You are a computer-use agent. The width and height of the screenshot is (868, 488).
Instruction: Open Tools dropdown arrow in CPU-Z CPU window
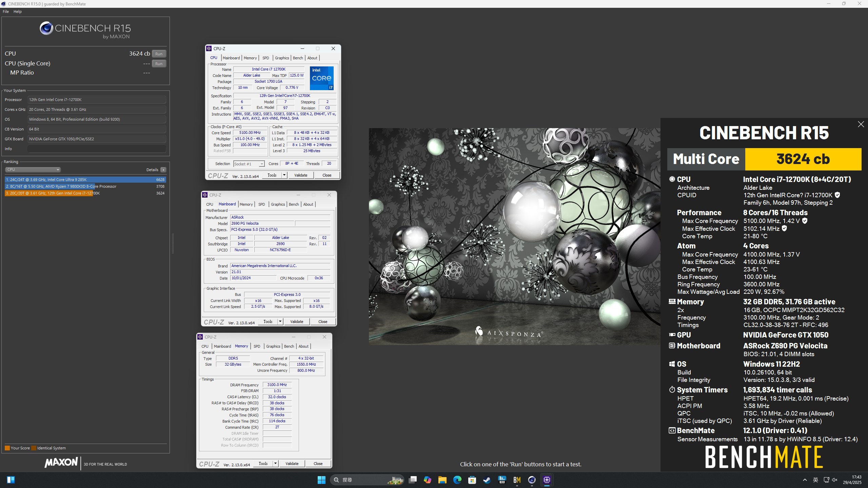click(284, 175)
